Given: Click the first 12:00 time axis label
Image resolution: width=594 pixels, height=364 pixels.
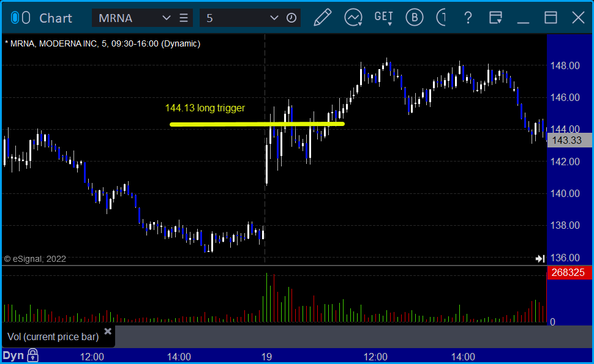Looking at the screenshot, I should tap(92, 357).
